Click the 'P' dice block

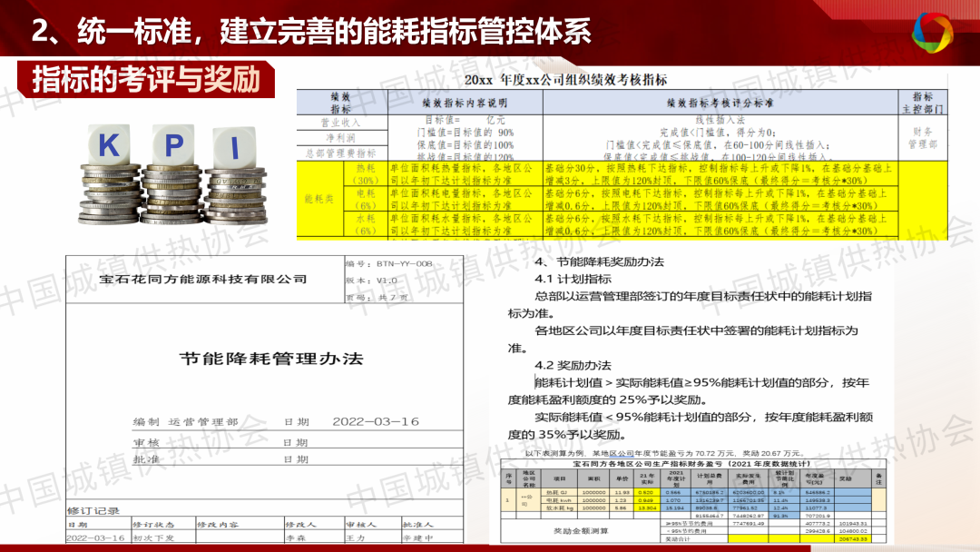pyautogui.click(x=173, y=143)
